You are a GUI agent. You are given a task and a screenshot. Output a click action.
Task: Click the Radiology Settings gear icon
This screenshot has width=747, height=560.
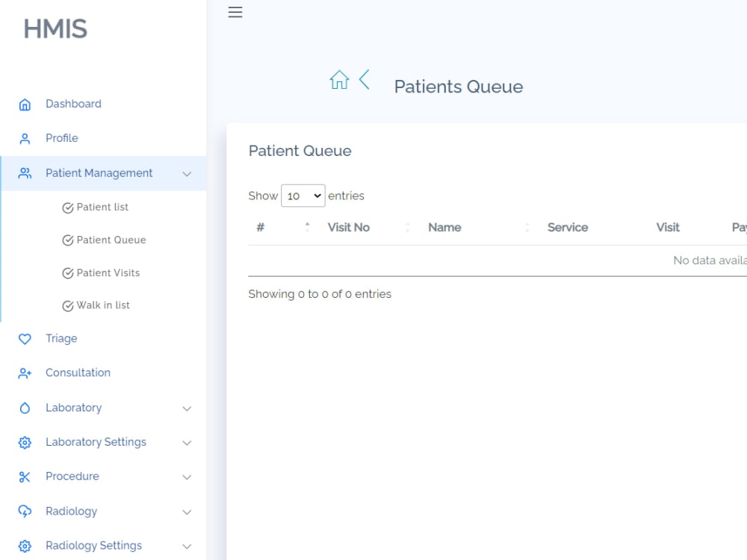tap(25, 546)
